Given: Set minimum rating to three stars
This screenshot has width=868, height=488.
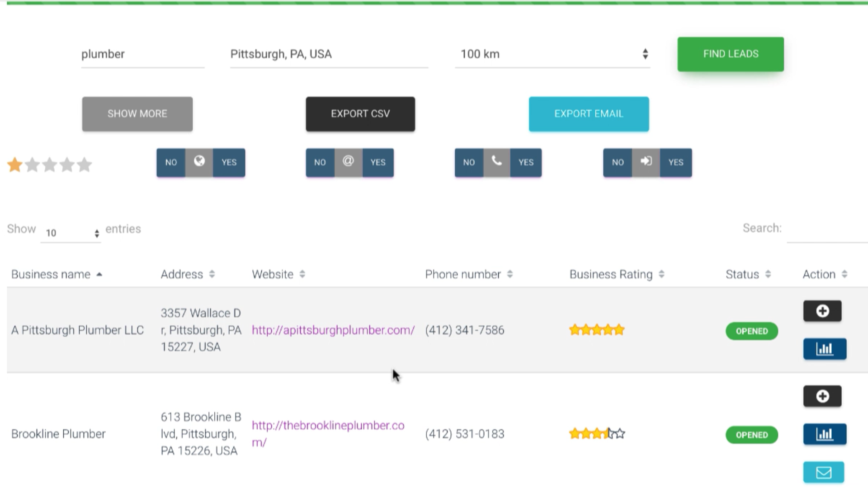Looking at the screenshot, I should [50, 165].
